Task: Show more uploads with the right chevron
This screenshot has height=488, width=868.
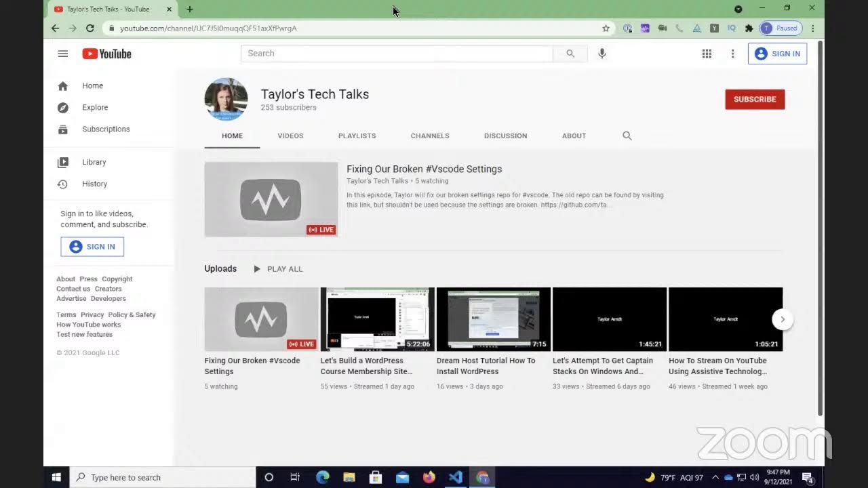Action: click(x=782, y=319)
